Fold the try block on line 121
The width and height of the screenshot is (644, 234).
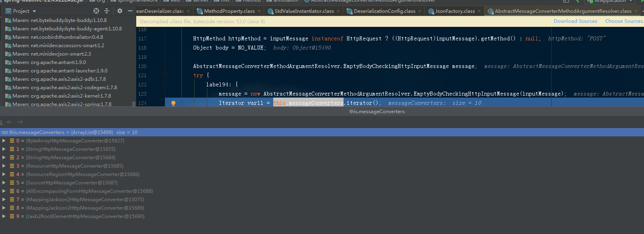165,75
